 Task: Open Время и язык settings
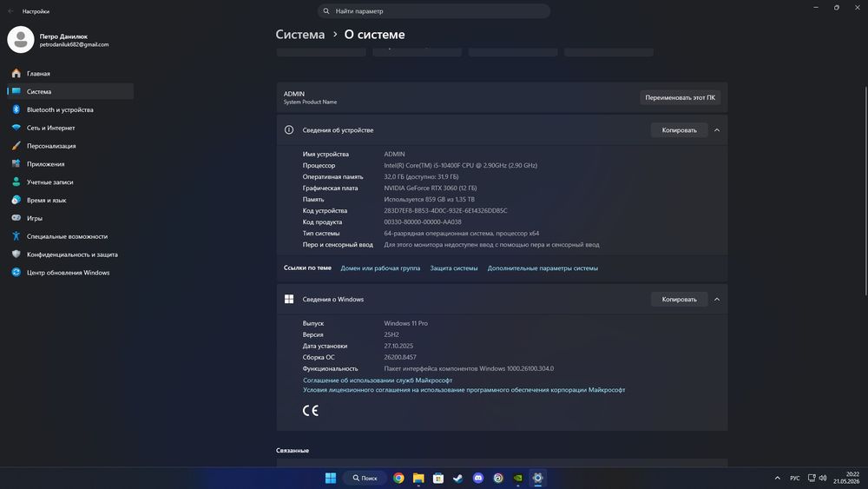click(x=70, y=200)
